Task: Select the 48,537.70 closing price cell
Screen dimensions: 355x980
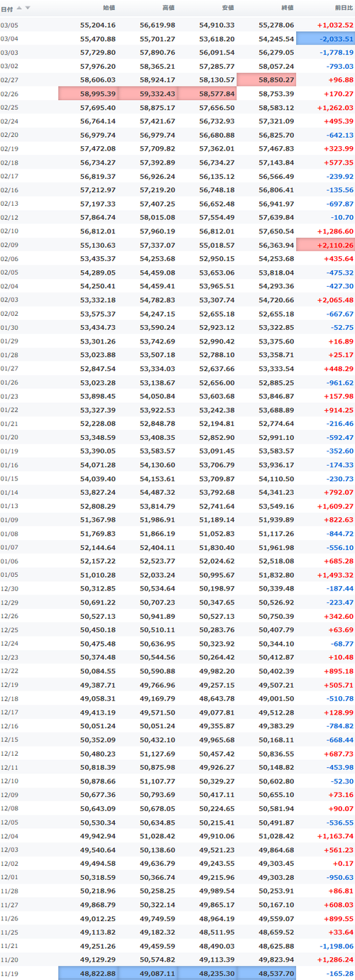Action: [x=266, y=973]
